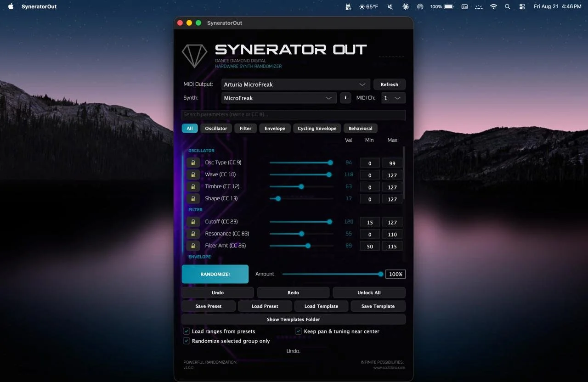This screenshot has height=382, width=588.
Task: Click the date and time in menu bar
Action: tap(557, 6)
